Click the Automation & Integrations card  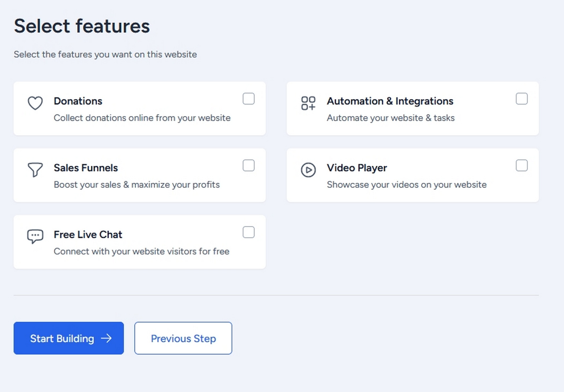coord(412,108)
